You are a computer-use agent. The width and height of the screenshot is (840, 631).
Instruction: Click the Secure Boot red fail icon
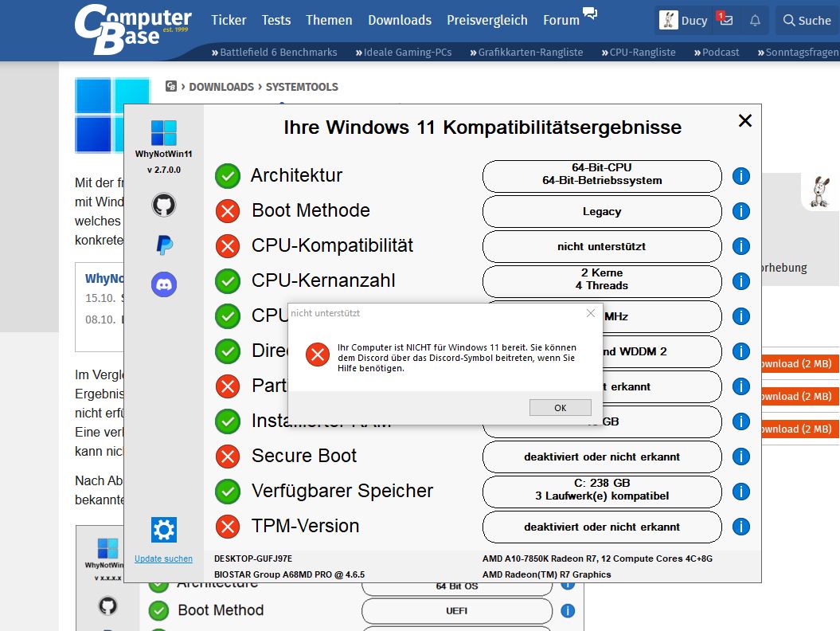[x=228, y=457]
